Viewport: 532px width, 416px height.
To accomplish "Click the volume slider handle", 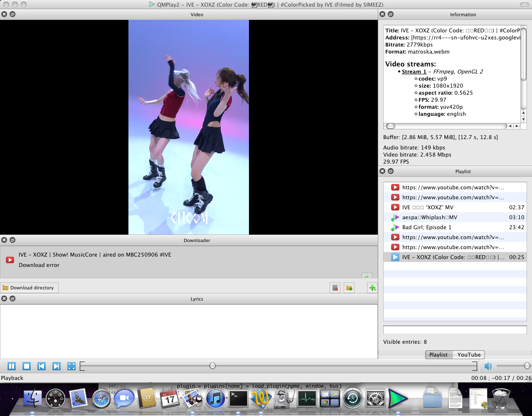I will pyautogui.click(x=527, y=366).
